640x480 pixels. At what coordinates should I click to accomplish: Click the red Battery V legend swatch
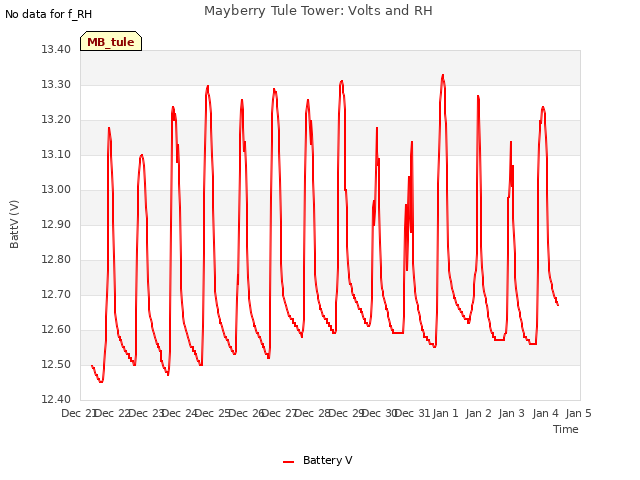tap(288, 462)
